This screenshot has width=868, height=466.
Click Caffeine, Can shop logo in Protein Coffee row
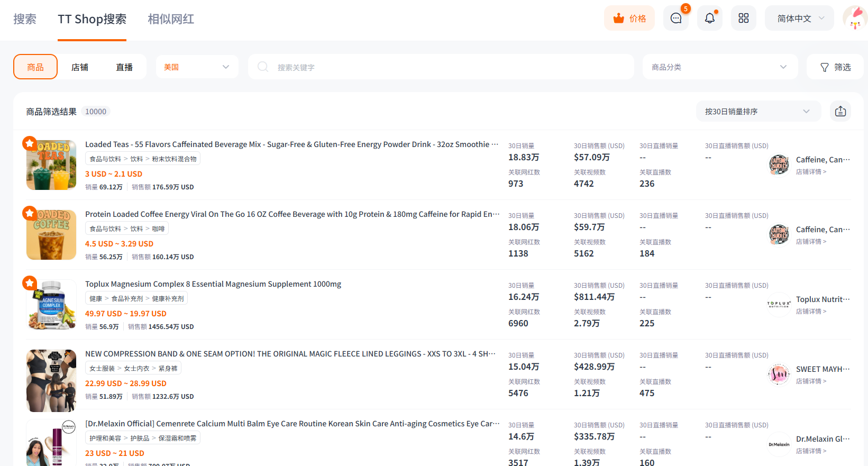[779, 235]
